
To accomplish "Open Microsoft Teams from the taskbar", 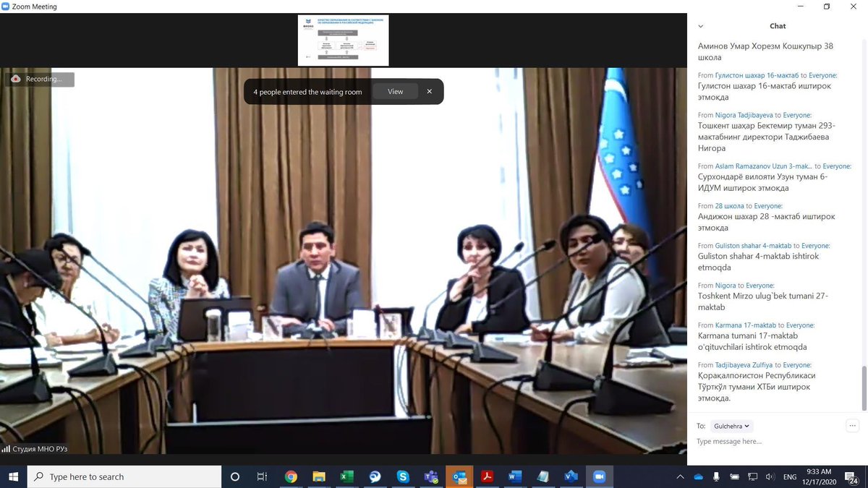I will pyautogui.click(x=431, y=476).
